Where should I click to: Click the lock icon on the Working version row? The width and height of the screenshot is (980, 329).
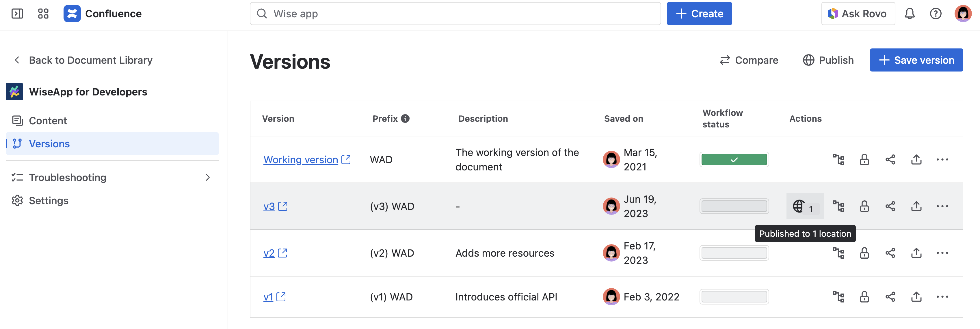pyautogui.click(x=864, y=159)
